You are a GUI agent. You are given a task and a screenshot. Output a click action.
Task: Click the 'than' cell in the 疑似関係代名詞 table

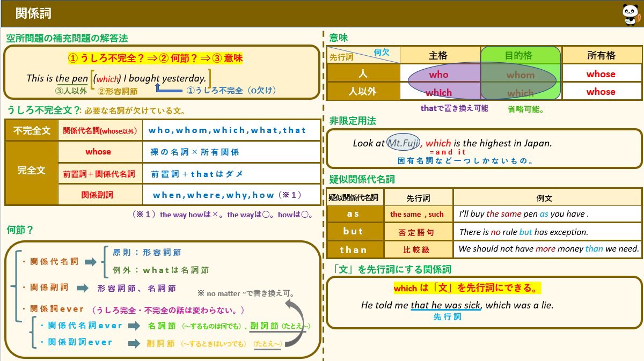pos(355,250)
